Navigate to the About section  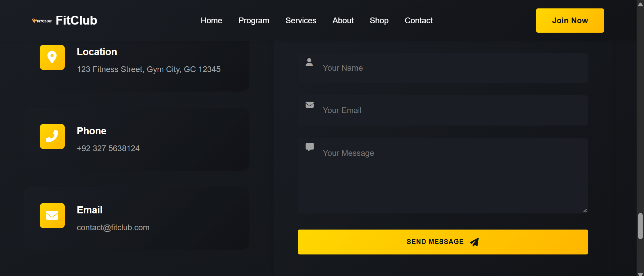click(x=343, y=21)
